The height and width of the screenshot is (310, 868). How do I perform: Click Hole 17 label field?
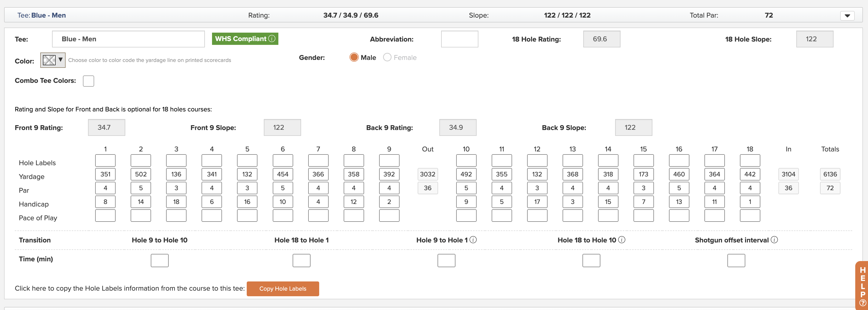[714, 161]
